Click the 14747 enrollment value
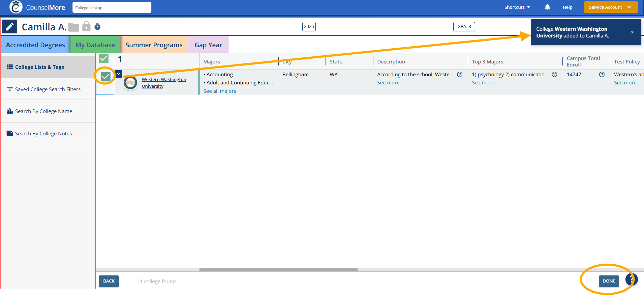 (574, 75)
